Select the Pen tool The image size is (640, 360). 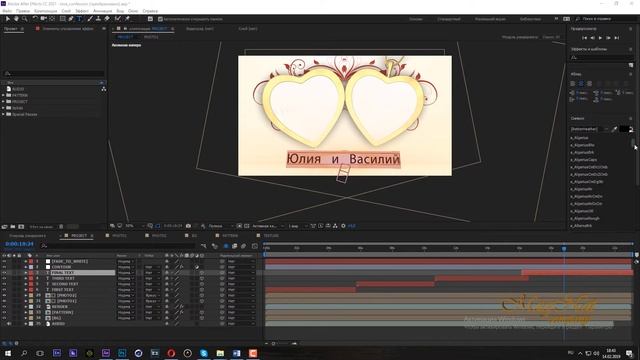pos(71,19)
